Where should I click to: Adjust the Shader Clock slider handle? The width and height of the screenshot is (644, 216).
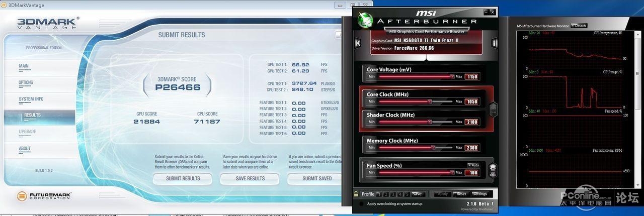pyautogui.click(x=429, y=122)
